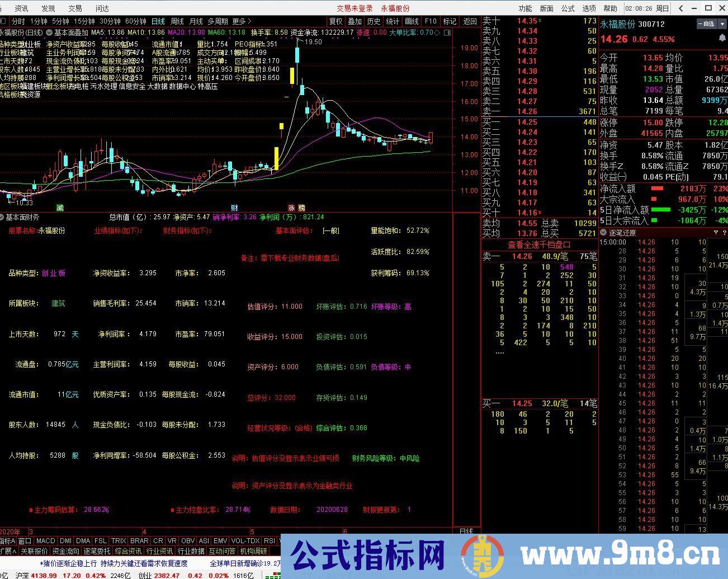Open the alert bell icon for 永福股份
The width and height of the screenshot is (728, 579).
(723, 39)
